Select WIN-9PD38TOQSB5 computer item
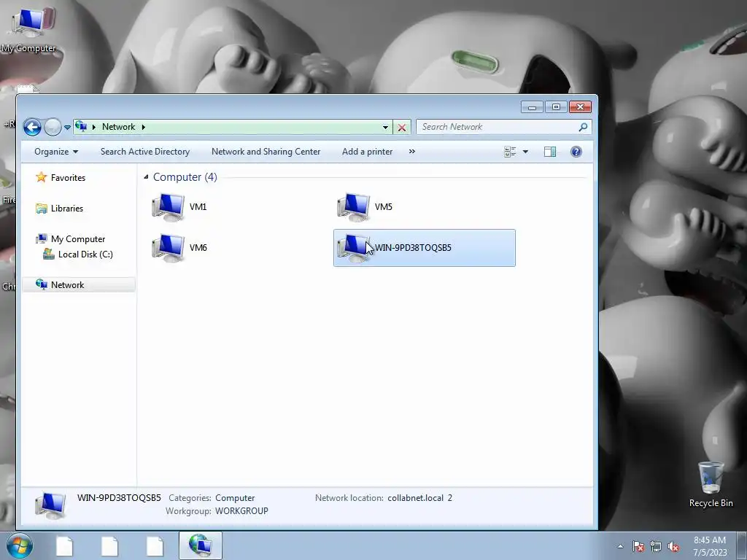747x560 pixels. point(424,248)
